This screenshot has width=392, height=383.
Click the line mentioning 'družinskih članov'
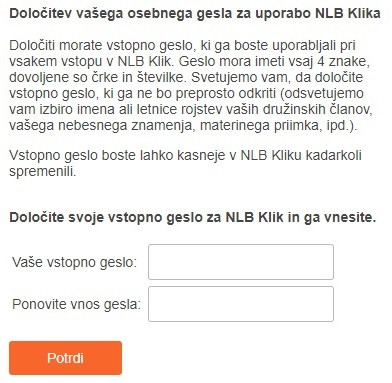coord(191,110)
